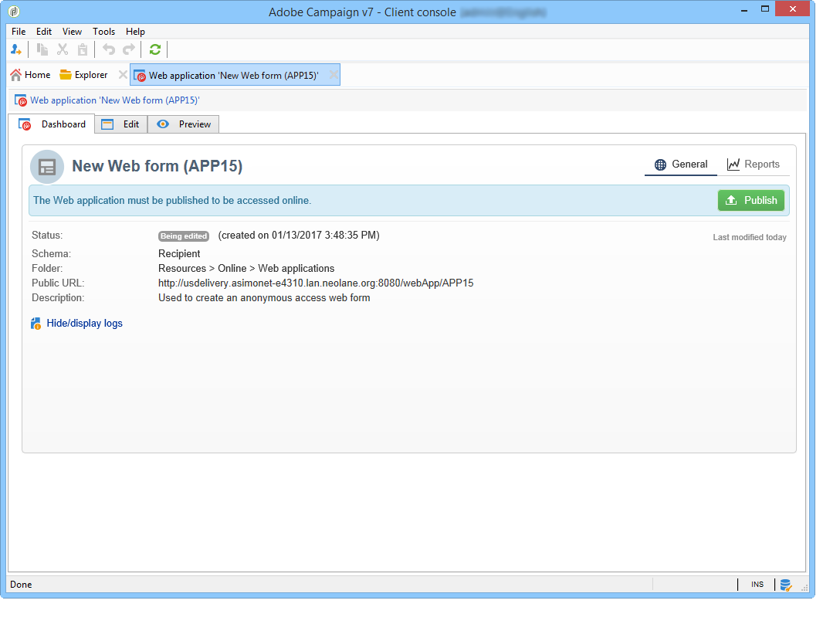This screenshot has height=624, width=840.
Task: Click the 'Resources > Online > Web applications' folder path
Action: coord(246,269)
